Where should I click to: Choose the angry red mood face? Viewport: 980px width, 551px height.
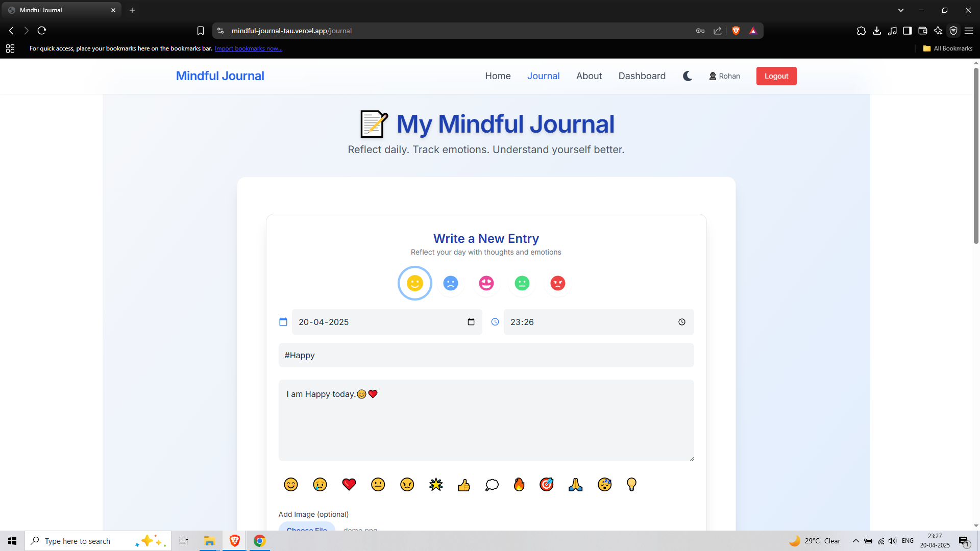[558, 283]
